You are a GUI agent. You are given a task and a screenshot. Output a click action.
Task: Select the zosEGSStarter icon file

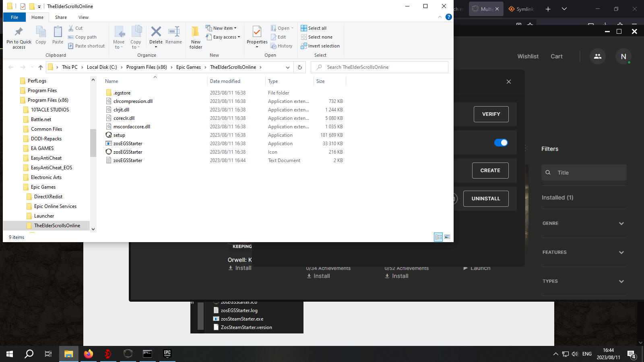click(128, 152)
